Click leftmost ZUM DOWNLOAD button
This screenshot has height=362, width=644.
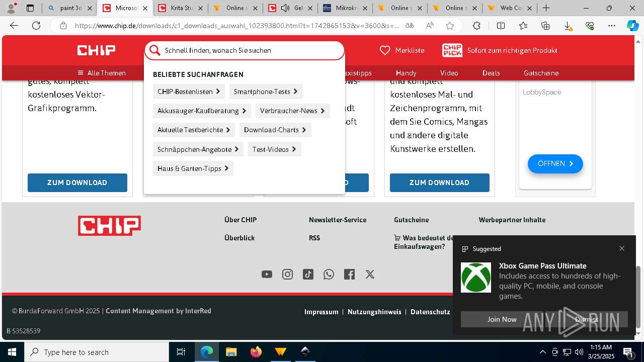(77, 183)
